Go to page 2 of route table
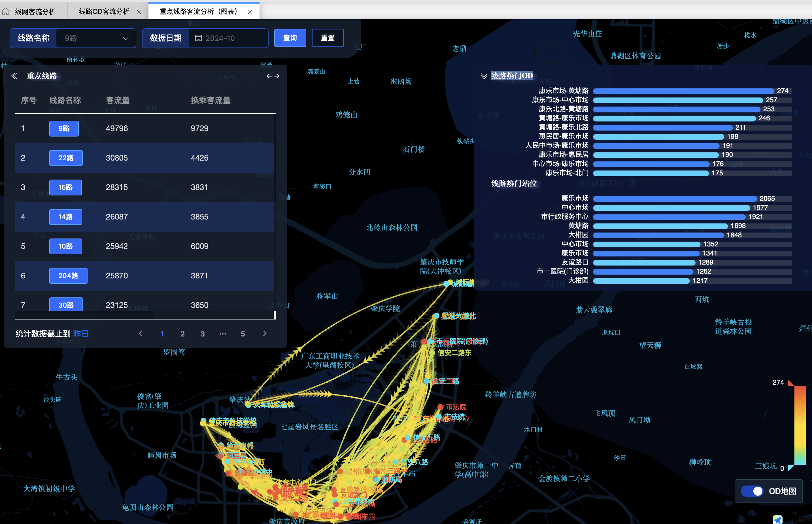 tap(182, 334)
